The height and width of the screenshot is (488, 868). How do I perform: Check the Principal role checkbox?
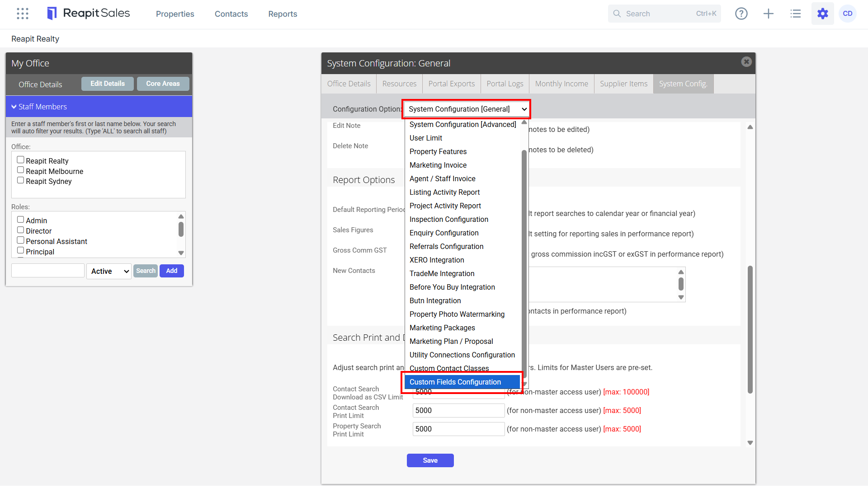point(20,251)
